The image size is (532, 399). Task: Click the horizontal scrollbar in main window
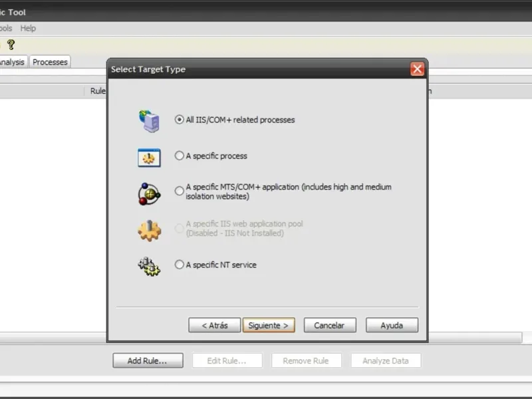click(x=475, y=338)
